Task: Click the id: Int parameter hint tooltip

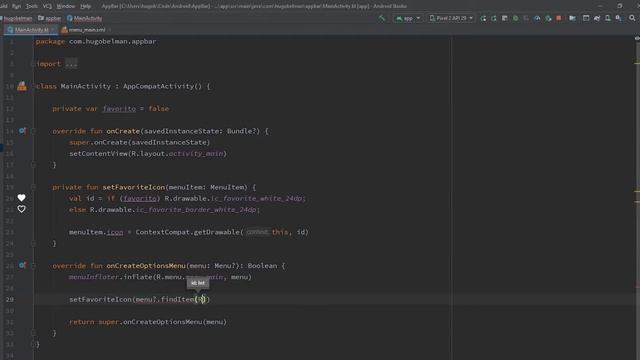Action: click(x=198, y=283)
